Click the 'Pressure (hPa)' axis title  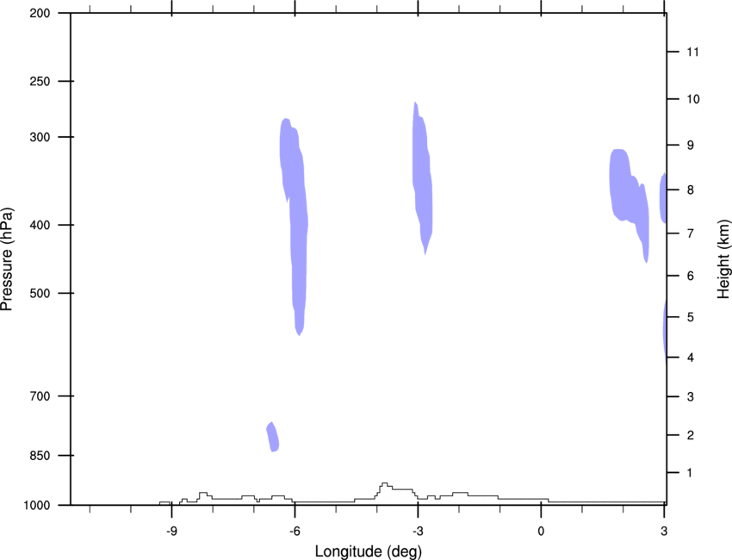(7, 259)
